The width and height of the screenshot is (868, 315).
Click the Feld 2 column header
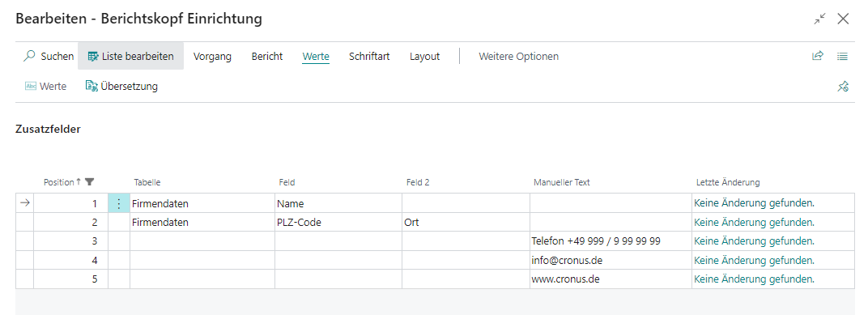[x=417, y=182]
